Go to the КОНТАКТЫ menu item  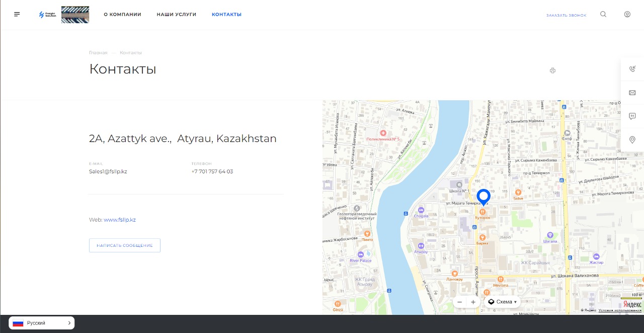(x=226, y=15)
